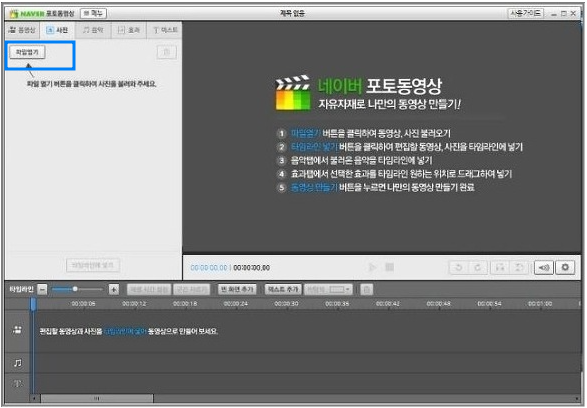This screenshot has width=587, height=408.
Task: Switch to the 음악 music tab
Action: pos(93,30)
